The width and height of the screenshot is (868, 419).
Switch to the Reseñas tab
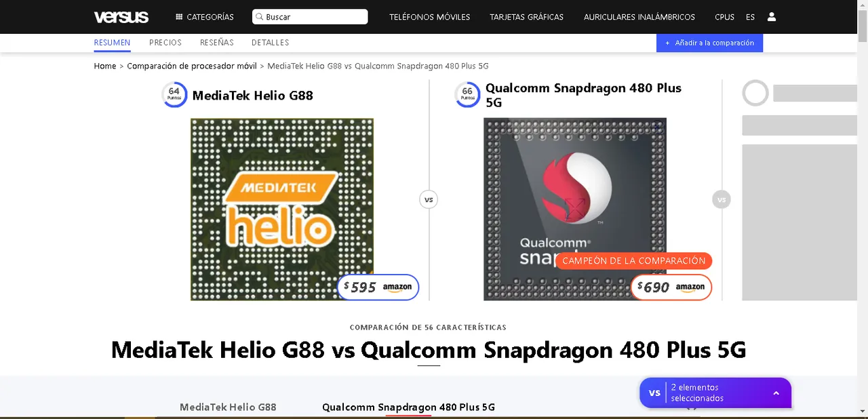point(217,43)
